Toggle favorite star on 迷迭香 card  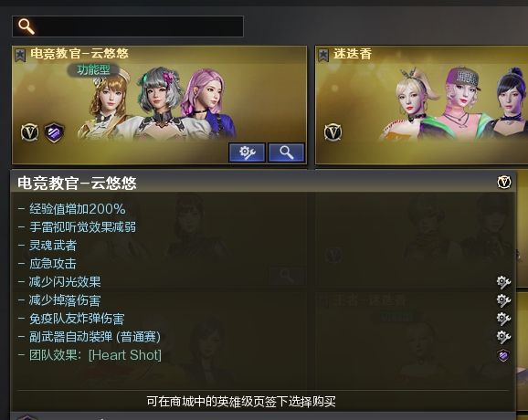[323, 55]
